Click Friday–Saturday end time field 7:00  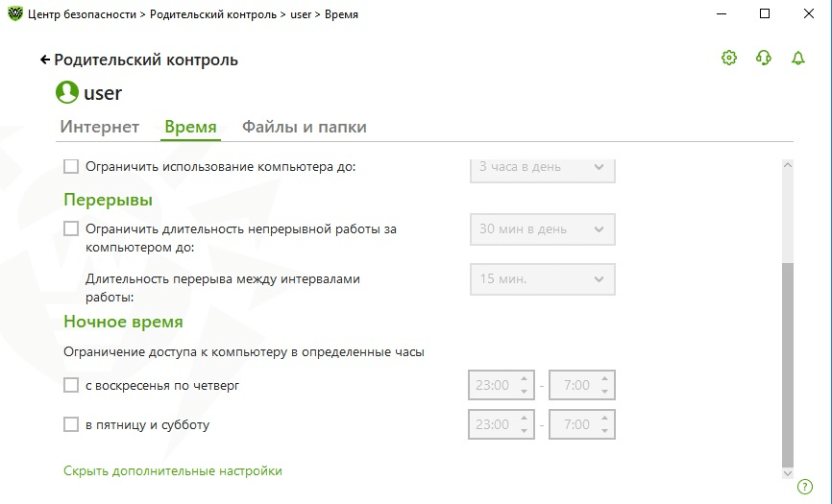coord(576,424)
